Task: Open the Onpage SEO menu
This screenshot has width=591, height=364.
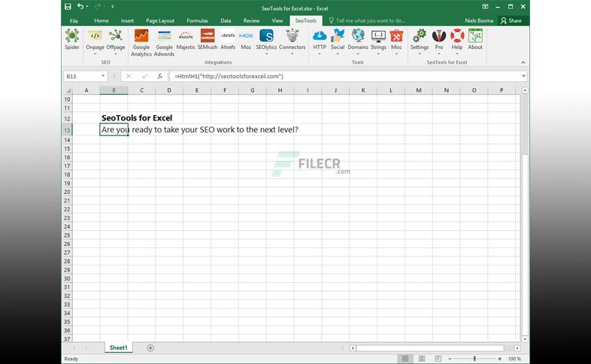Action: pos(95,42)
